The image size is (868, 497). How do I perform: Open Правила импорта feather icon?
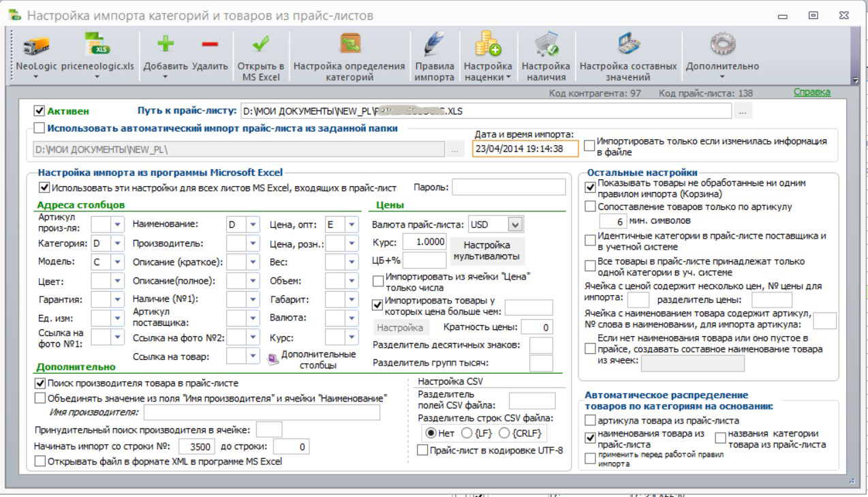click(x=434, y=45)
